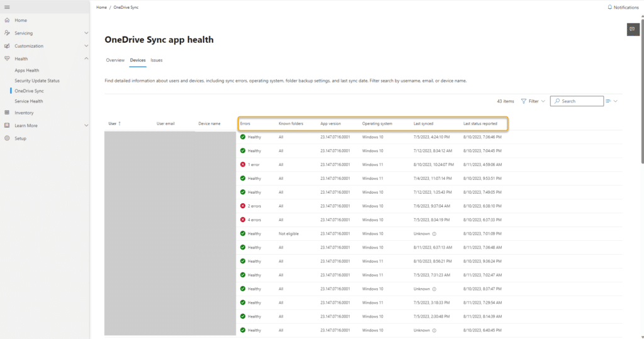Click last synced 7/4/2023, 11:07:14 PM cell
This screenshot has width=644, height=339.
pos(433,179)
